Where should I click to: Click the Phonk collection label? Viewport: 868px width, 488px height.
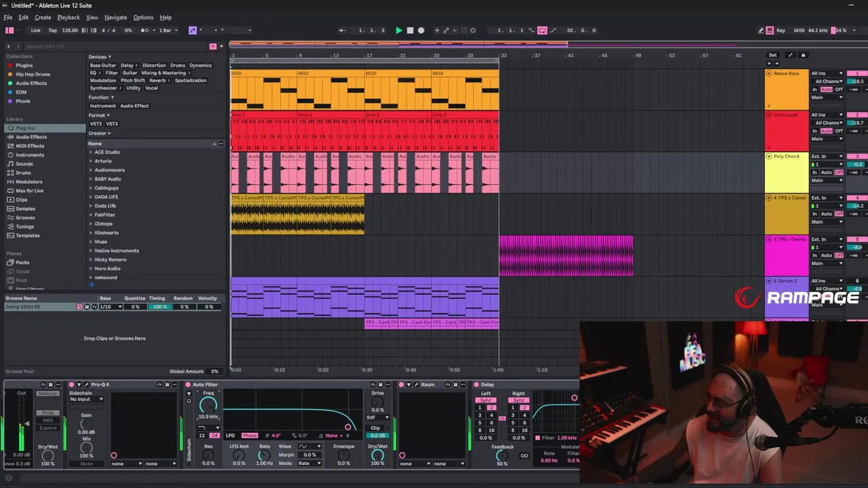point(23,101)
